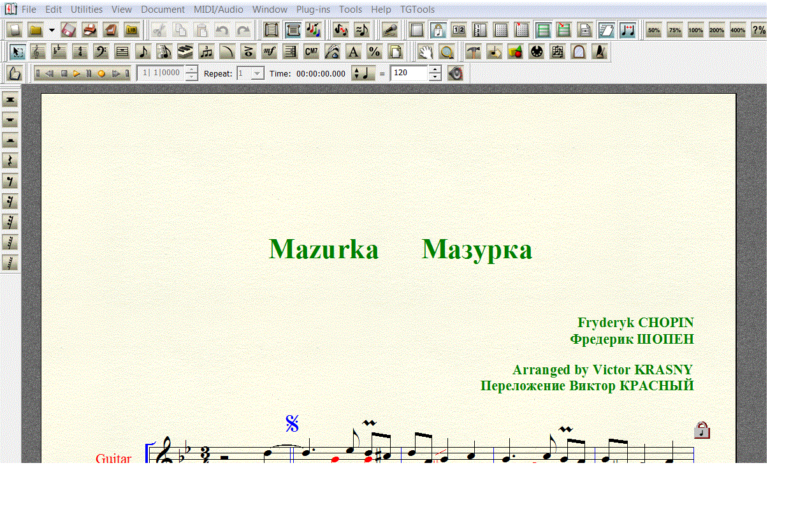
Task: Open the beat note duration selector
Action: coord(363,73)
